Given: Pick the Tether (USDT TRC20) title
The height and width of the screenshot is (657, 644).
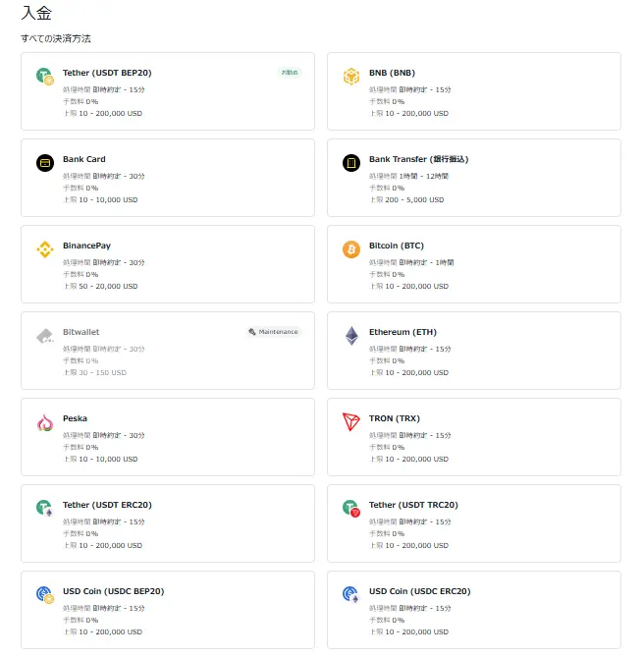Looking at the screenshot, I should pos(413,505).
